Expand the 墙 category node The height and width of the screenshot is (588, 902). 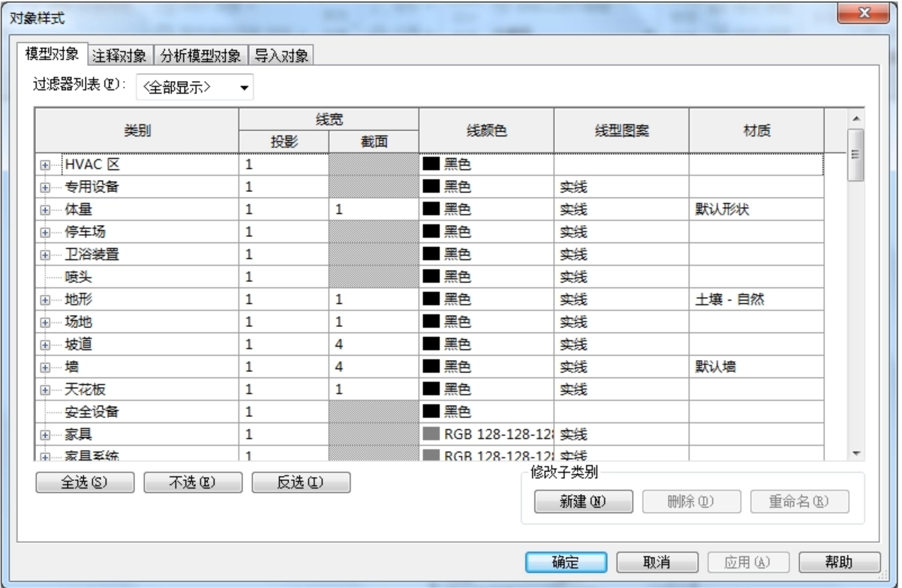[x=45, y=367]
